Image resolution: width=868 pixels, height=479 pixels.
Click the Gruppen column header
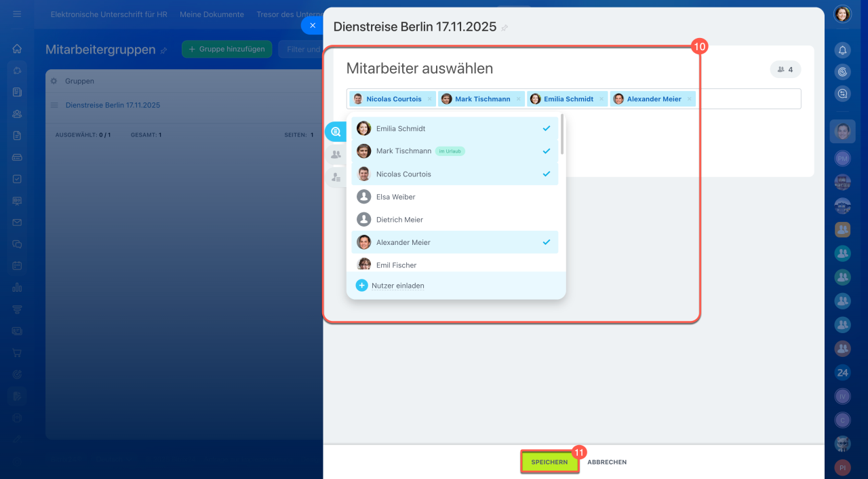tap(79, 81)
